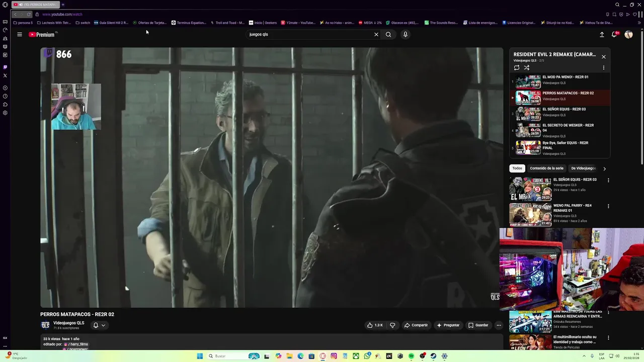Image resolution: width=644 pixels, height=362 pixels.
Task: Open options for El multimillonario oculta video
Action: [x=608, y=338]
